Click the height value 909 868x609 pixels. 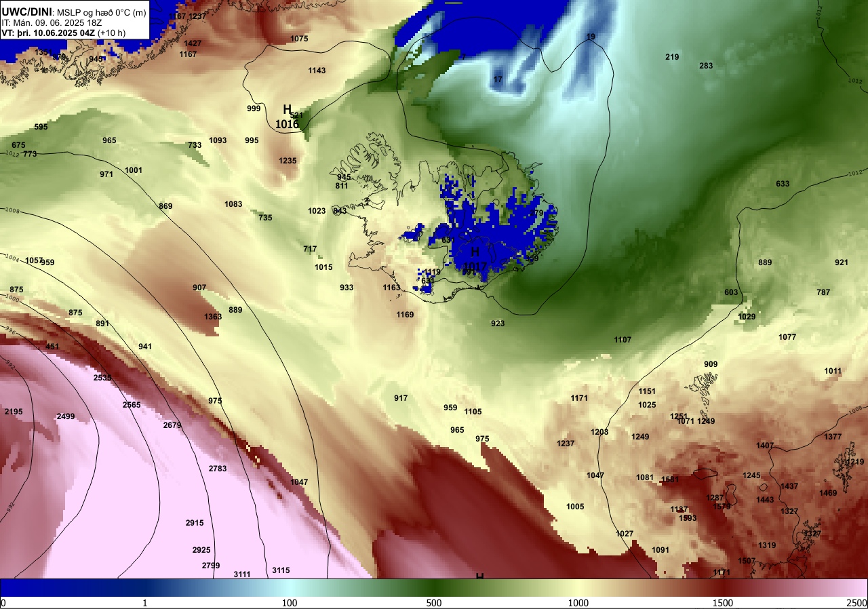point(711,364)
